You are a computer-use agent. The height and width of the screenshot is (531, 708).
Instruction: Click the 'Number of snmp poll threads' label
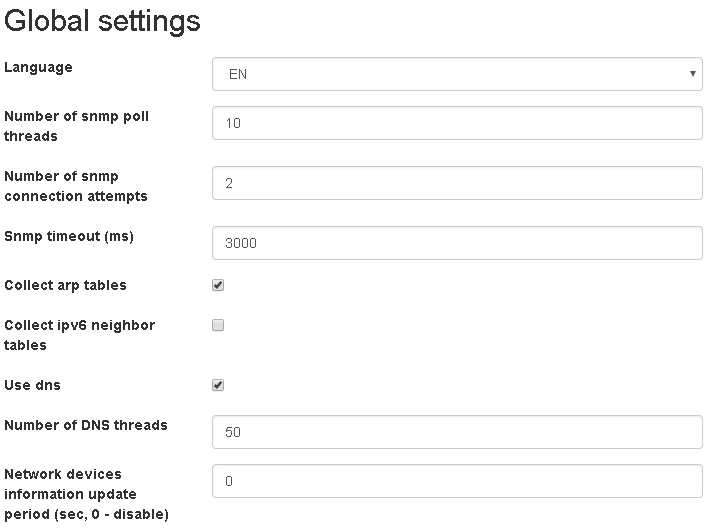(76, 126)
